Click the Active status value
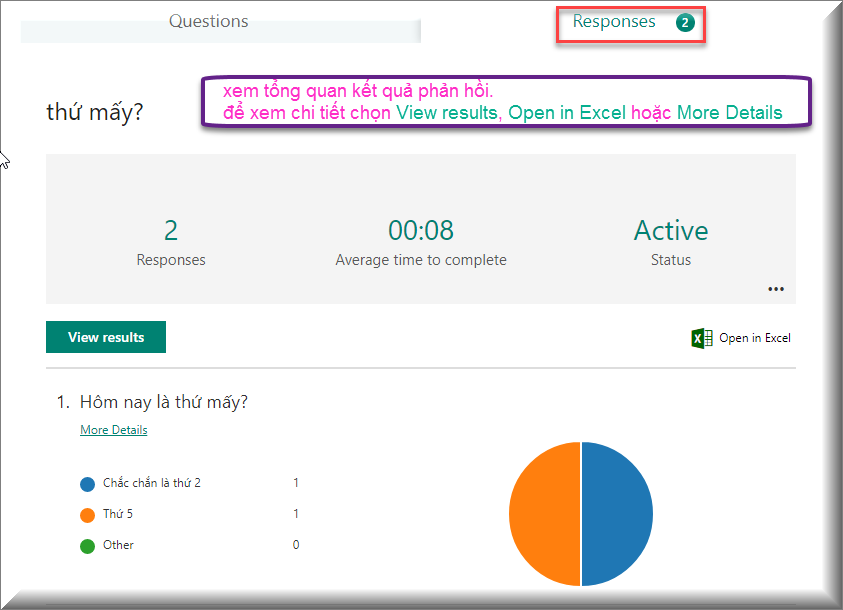843x610 pixels. click(x=670, y=231)
